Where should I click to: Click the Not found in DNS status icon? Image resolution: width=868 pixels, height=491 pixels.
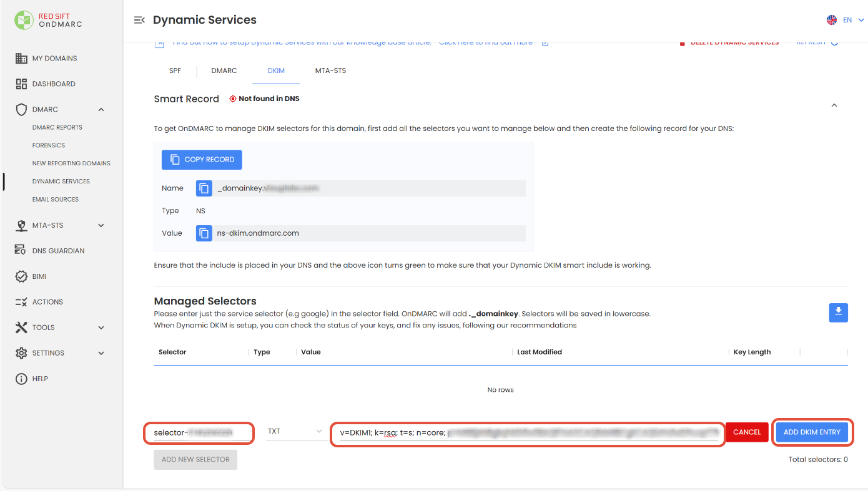point(233,99)
